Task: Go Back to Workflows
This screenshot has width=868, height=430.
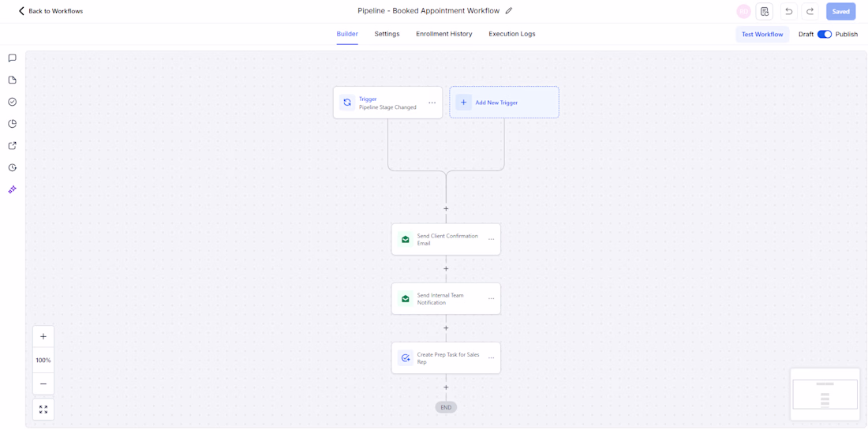Action: (x=51, y=11)
